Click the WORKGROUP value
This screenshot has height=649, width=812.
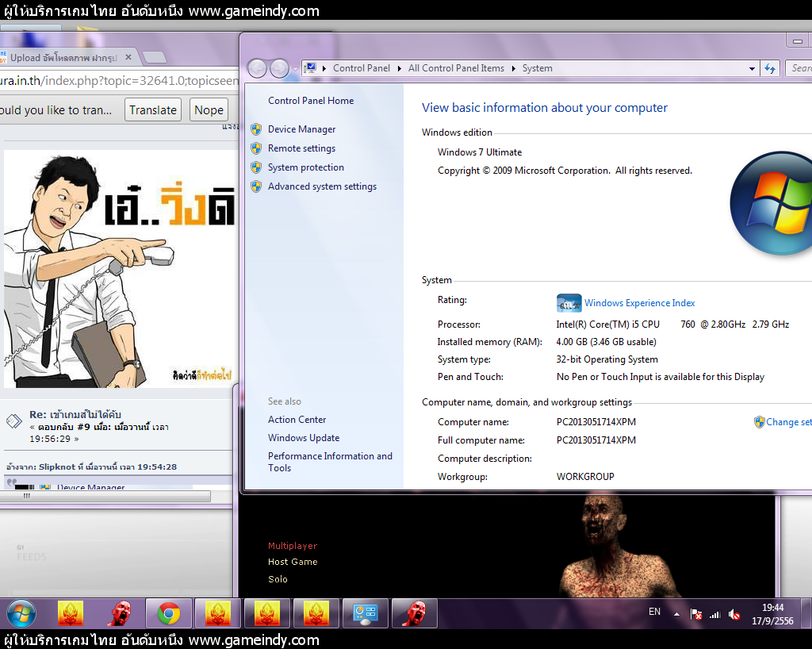tap(585, 477)
